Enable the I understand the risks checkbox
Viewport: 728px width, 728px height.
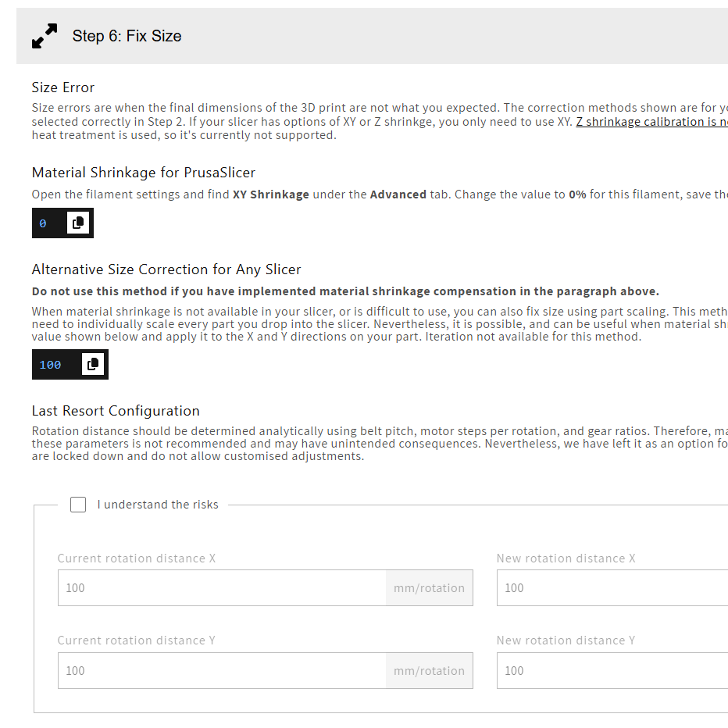pyautogui.click(x=78, y=505)
